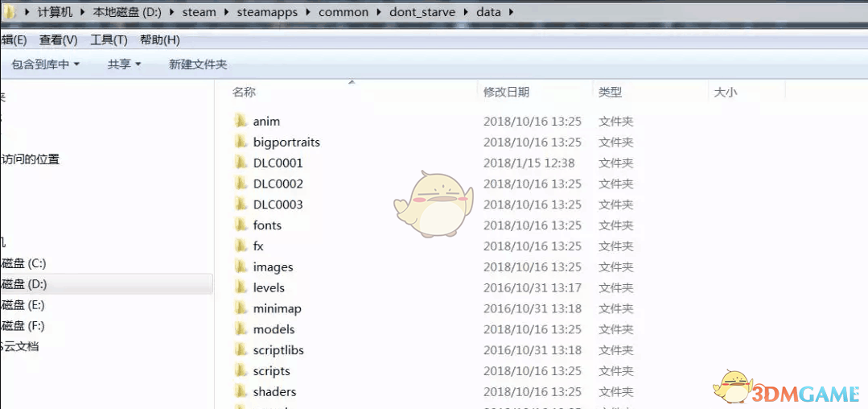Screen dimensions: 868x409
Task: Select 访问的位置 in navigation pane
Action: point(30,159)
